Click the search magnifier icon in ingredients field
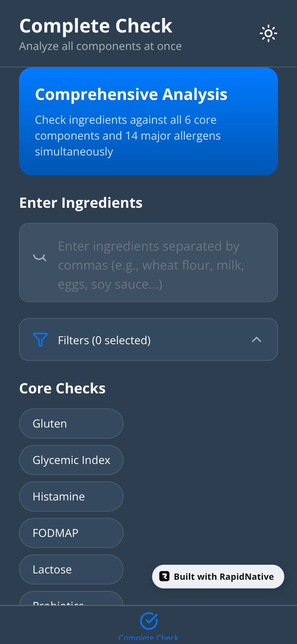The image size is (297, 644). 40,257
